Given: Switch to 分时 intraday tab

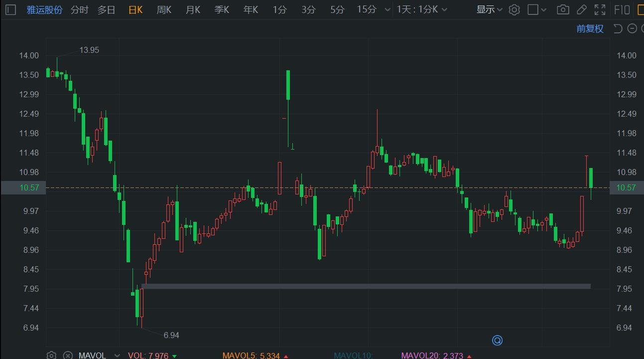Looking at the screenshot, I should [79, 9].
